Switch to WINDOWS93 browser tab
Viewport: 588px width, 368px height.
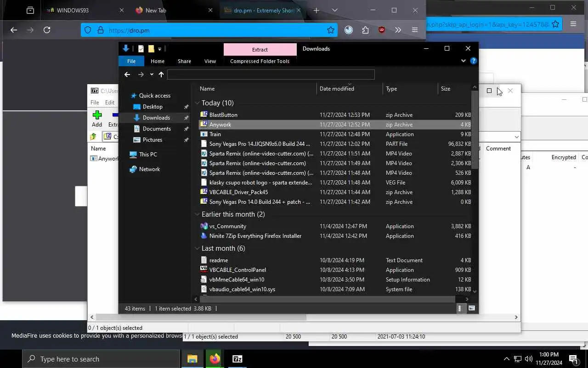(85, 10)
